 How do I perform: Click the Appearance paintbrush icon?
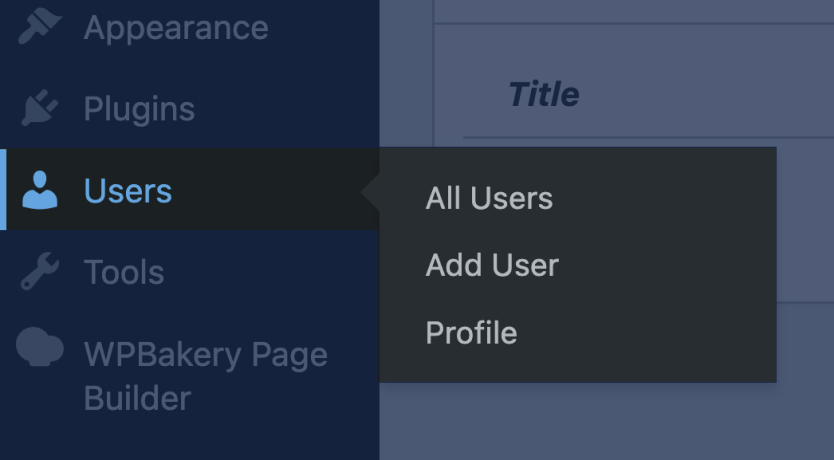click(40, 26)
